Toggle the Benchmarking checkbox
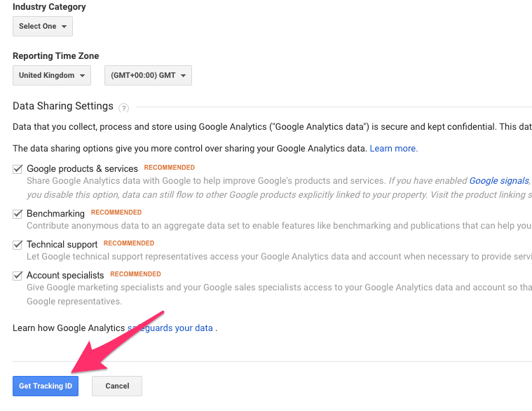 pyautogui.click(x=18, y=214)
